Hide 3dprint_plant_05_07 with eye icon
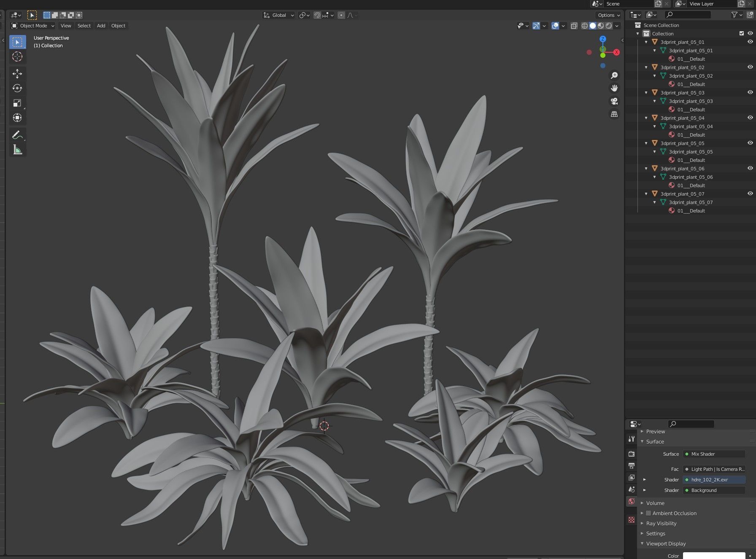 point(750,193)
